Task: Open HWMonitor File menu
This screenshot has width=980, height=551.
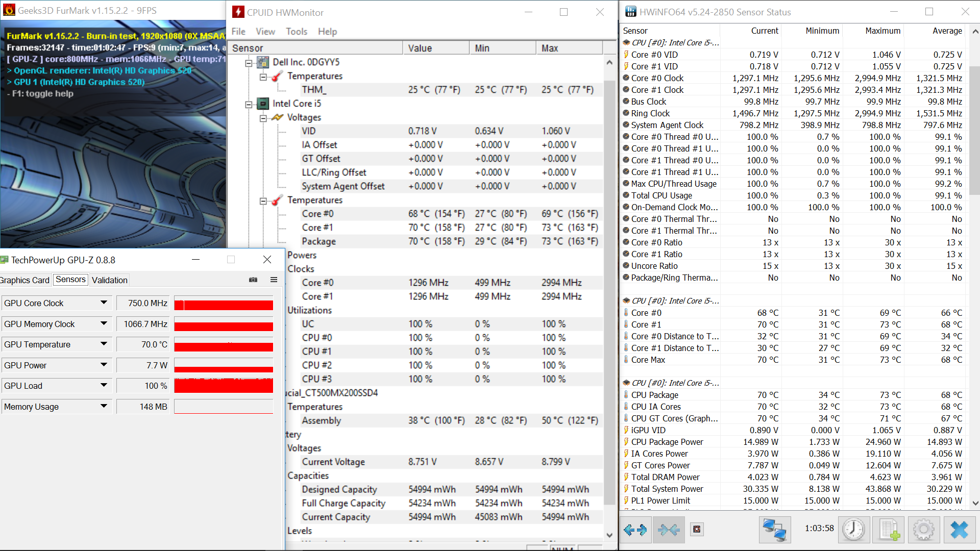Action: point(238,32)
